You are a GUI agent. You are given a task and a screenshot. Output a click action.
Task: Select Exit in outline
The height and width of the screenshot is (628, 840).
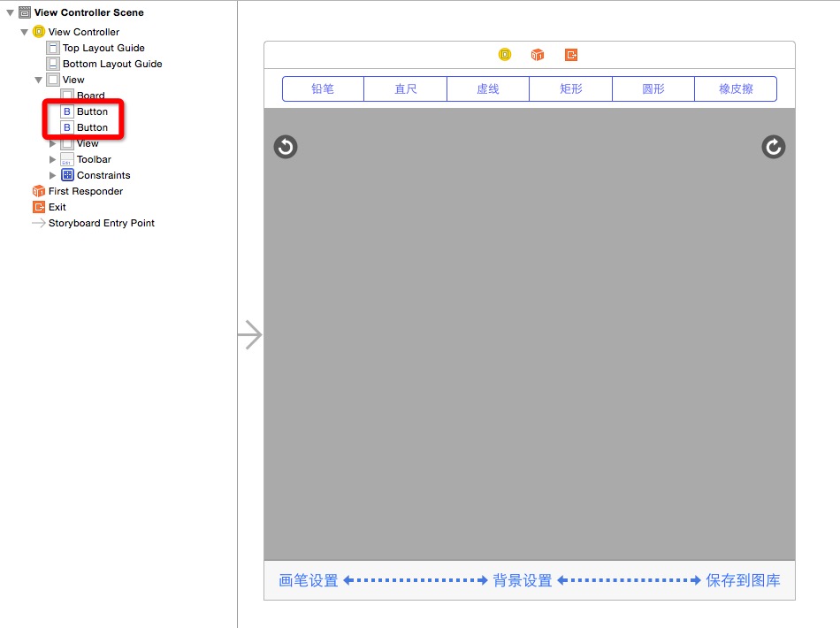(57, 207)
